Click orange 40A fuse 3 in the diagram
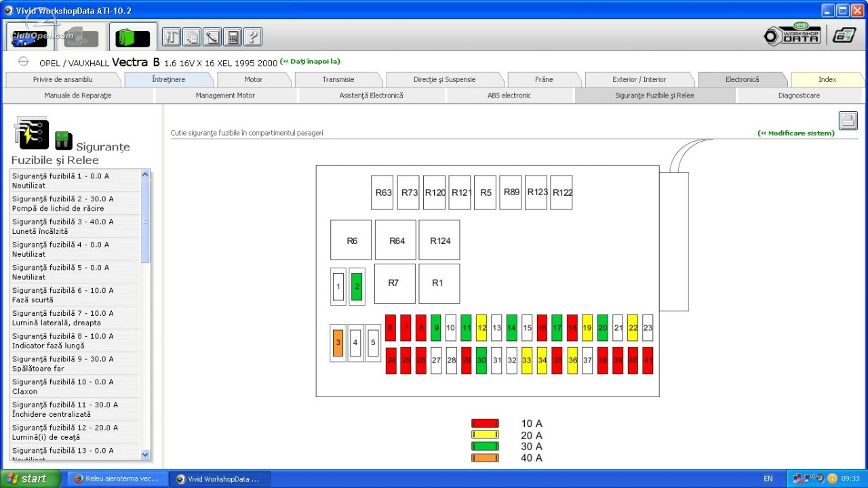 pyautogui.click(x=338, y=343)
